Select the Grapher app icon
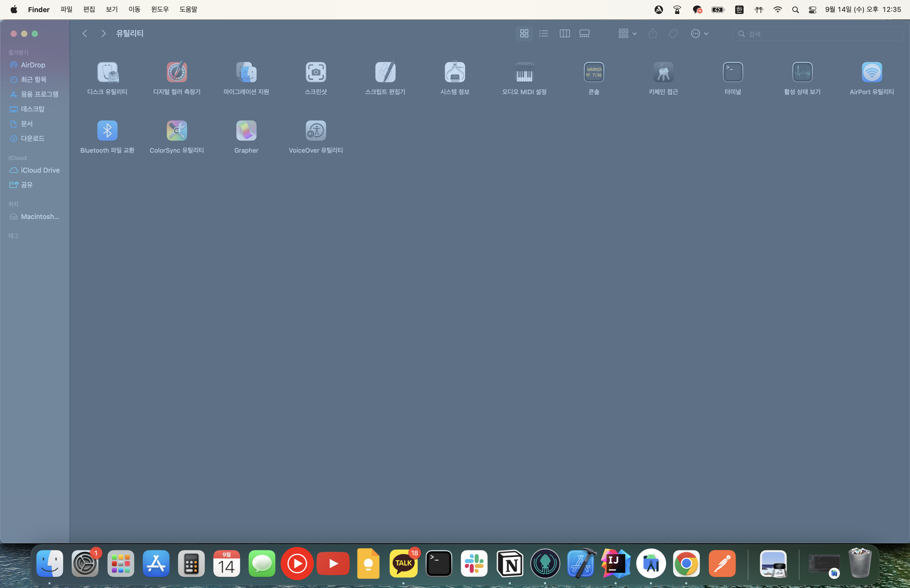Screen dimensions: 910x588 point(246,131)
